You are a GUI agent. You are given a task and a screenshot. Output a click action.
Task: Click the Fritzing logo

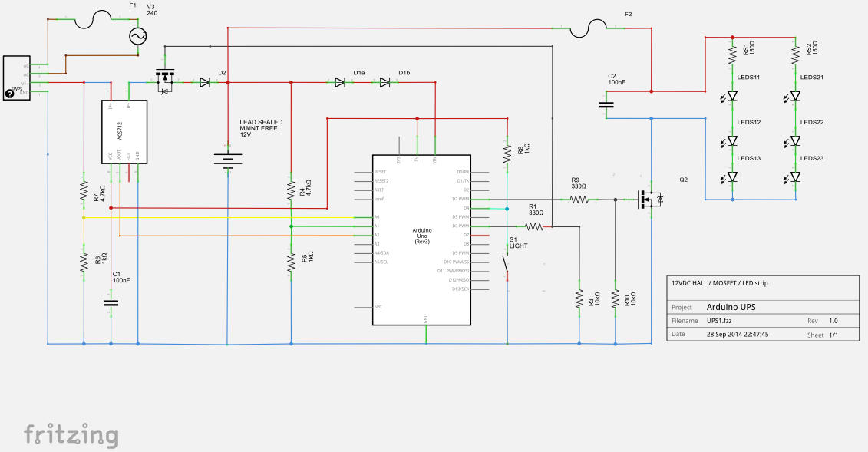pyautogui.click(x=71, y=434)
